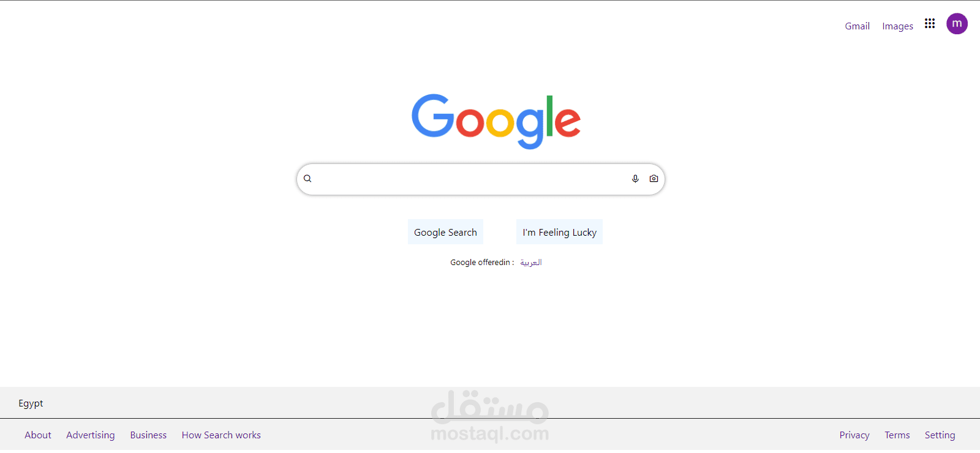This screenshot has height=453, width=980.
Task: Open the Google apps grid icon
Action: point(930,23)
